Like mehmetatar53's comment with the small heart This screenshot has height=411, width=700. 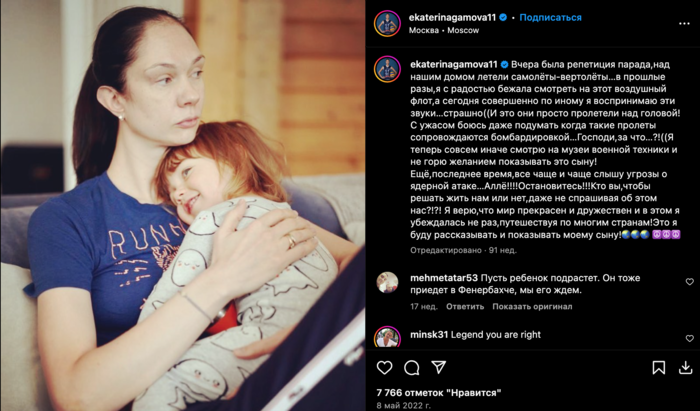[x=690, y=282]
